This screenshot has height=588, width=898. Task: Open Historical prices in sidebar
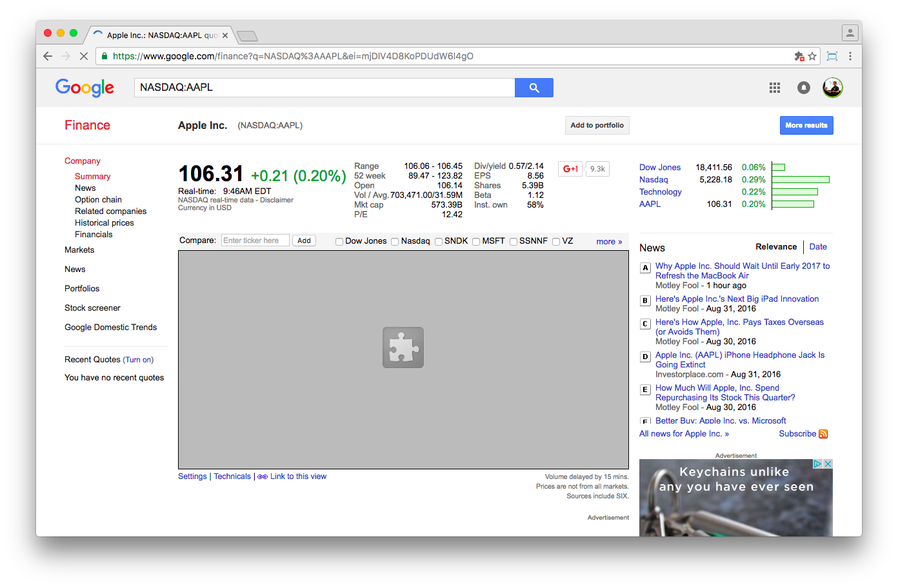[105, 223]
